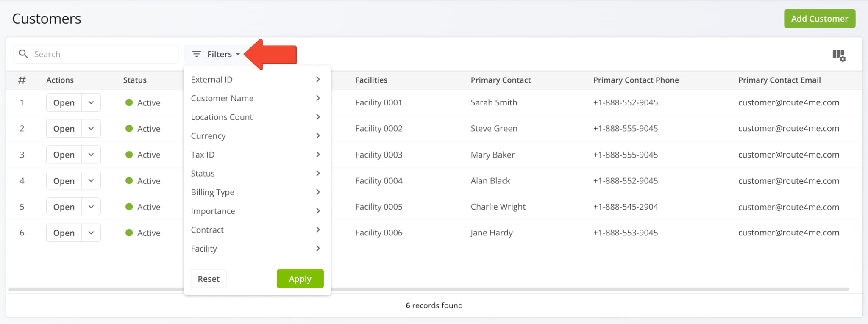
Task: Open the dropdown arrow beside Open in row 1
Action: pyautogui.click(x=91, y=102)
